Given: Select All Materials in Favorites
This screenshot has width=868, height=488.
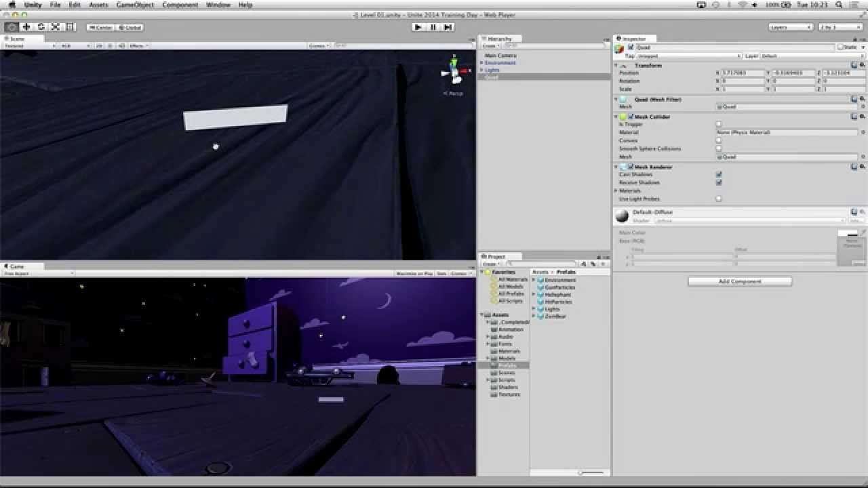Looking at the screenshot, I should point(513,279).
